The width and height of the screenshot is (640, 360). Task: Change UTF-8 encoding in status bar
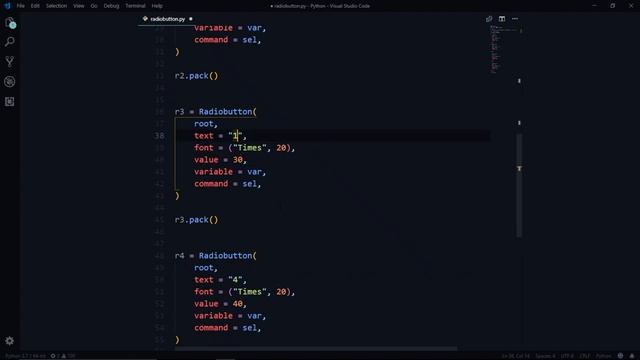click(567, 356)
